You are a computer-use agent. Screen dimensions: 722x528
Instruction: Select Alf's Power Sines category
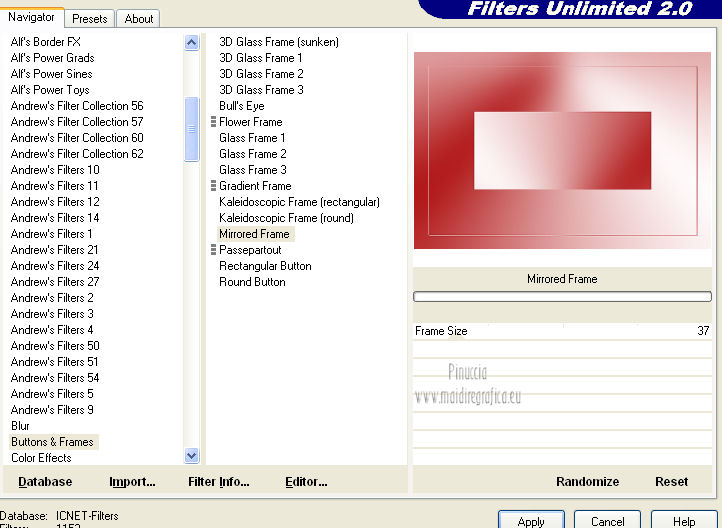point(52,74)
